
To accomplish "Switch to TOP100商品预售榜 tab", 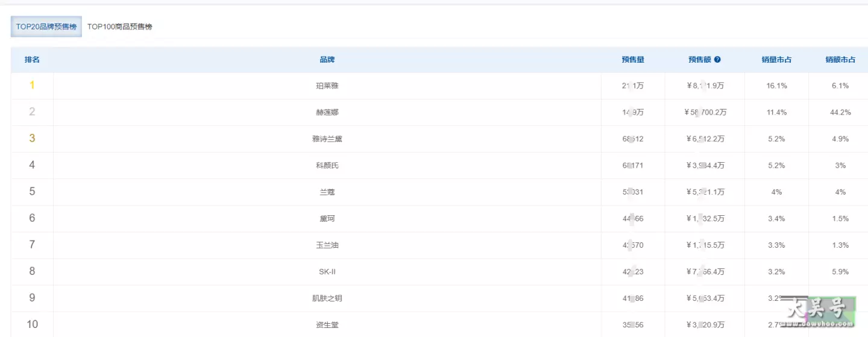I will click(x=120, y=27).
